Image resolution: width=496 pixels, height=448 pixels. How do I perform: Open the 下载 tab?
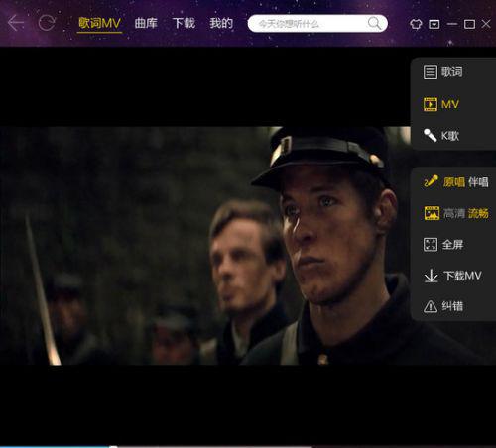184,23
